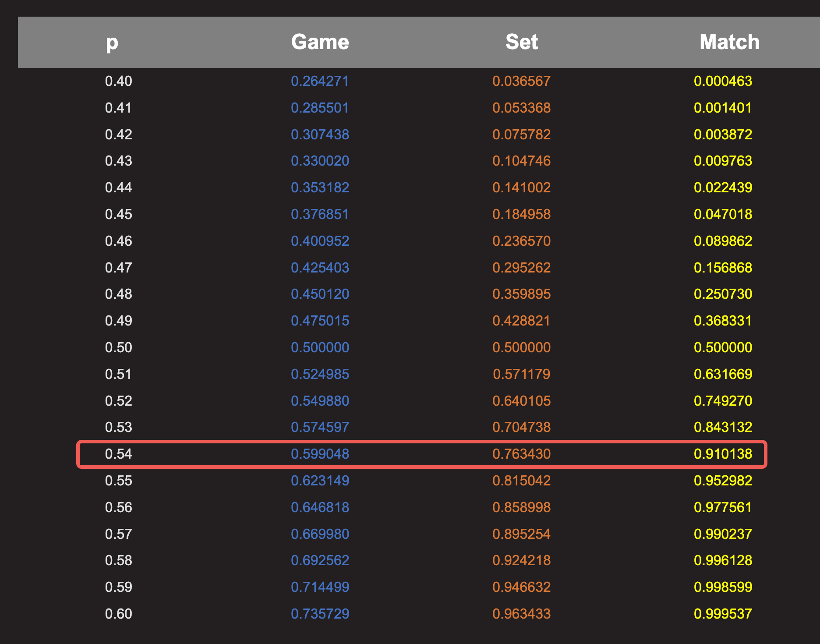This screenshot has height=644, width=820.
Task: Click the "Match" column header
Action: click(x=729, y=42)
